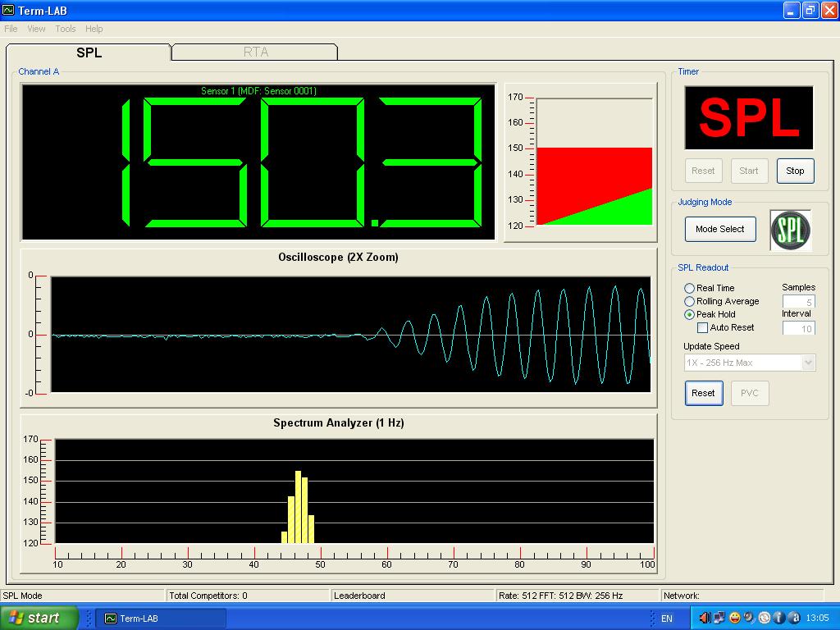Select the Rolling Average readout option
Viewport: 840px width, 630px height.
pyautogui.click(x=689, y=301)
